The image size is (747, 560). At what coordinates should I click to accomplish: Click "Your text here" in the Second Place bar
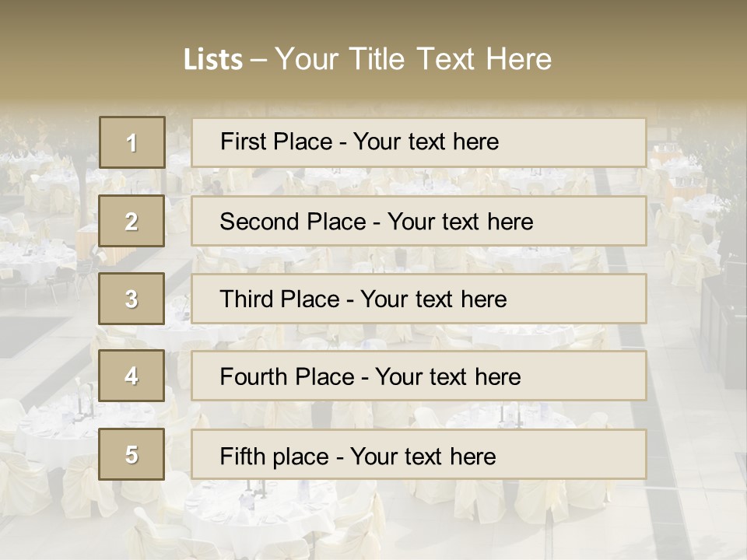click(x=460, y=222)
